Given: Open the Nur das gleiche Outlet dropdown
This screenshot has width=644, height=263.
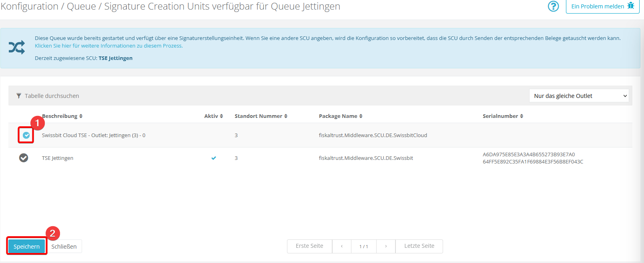Looking at the screenshot, I should point(579,96).
